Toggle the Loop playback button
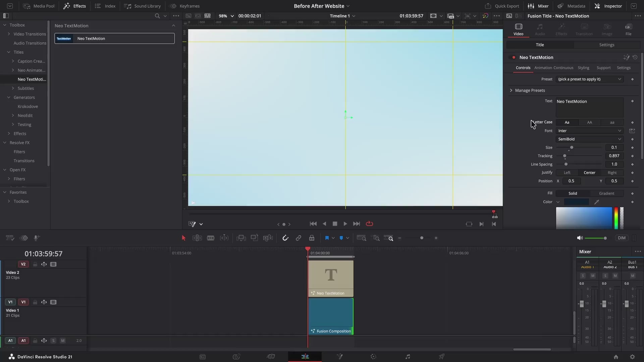 point(369,224)
